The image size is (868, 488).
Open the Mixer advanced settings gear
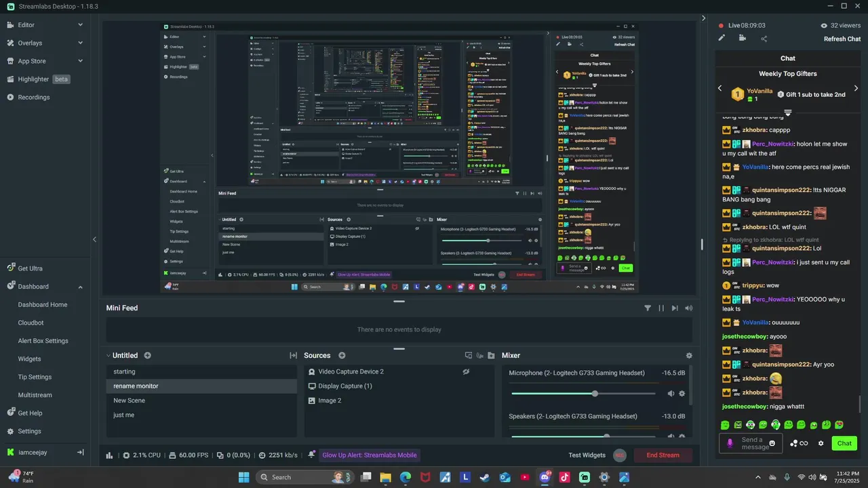(x=689, y=355)
